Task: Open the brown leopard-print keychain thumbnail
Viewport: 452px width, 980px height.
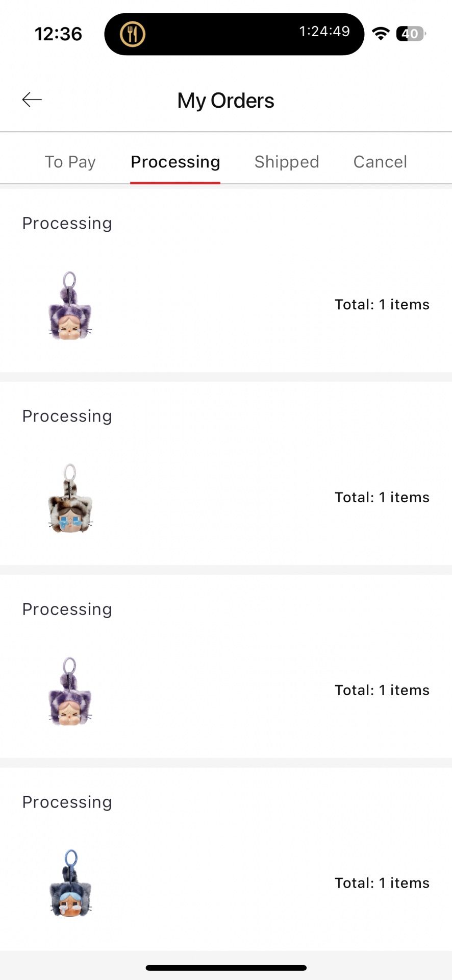Action: 70,498
